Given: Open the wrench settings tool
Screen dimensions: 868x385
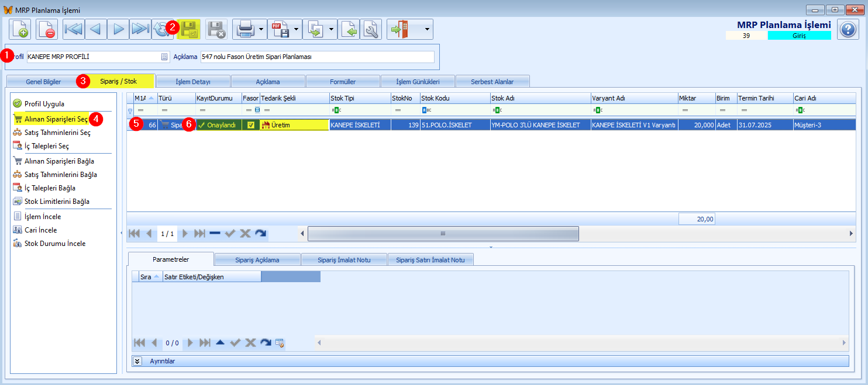Looking at the screenshot, I should click(x=371, y=29).
